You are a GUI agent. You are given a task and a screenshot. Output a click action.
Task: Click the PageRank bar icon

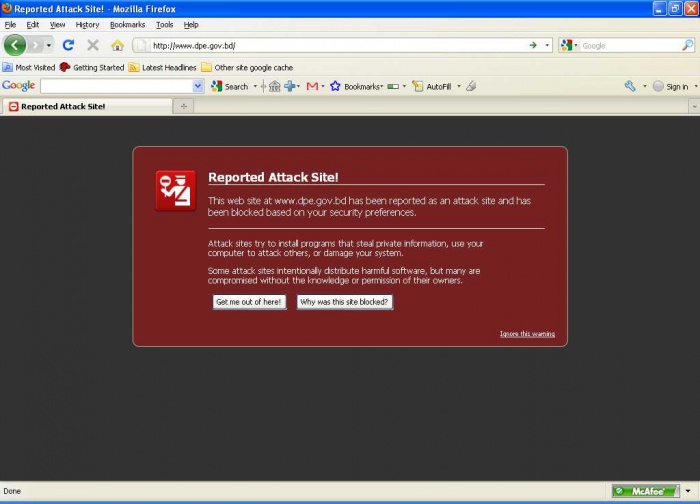[x=393, y=87]
